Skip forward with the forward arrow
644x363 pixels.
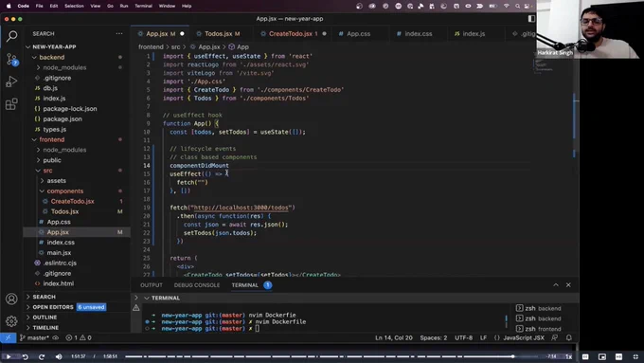pyautogui.click(x=42, y=356)
